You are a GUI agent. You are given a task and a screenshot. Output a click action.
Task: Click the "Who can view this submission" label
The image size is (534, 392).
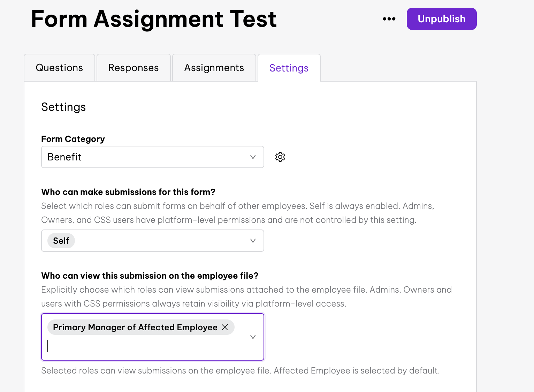pyautogui.click(x=150, y=276)
